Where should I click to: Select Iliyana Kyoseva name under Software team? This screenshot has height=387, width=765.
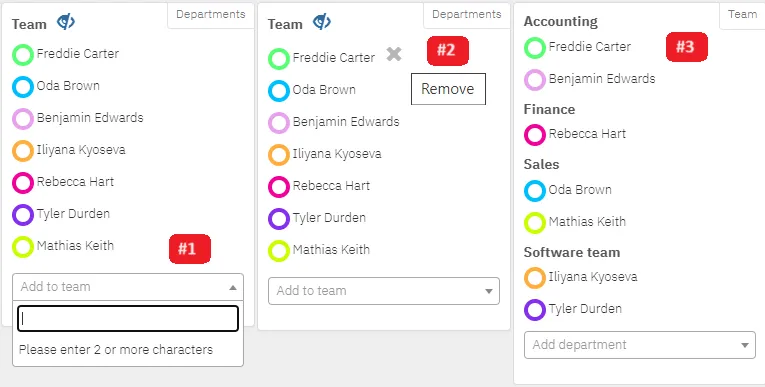pyautogui.click(x=593, y=277)
